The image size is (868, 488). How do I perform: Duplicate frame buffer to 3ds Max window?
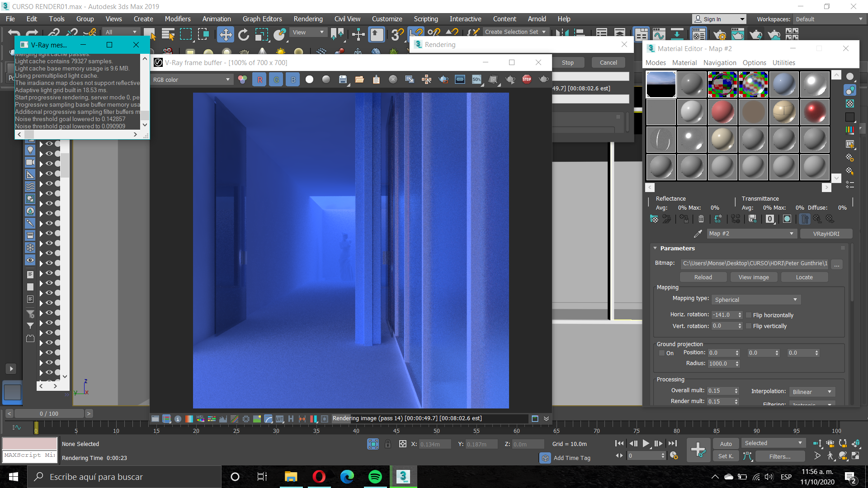pyautogui.click(x=410, y=80)
